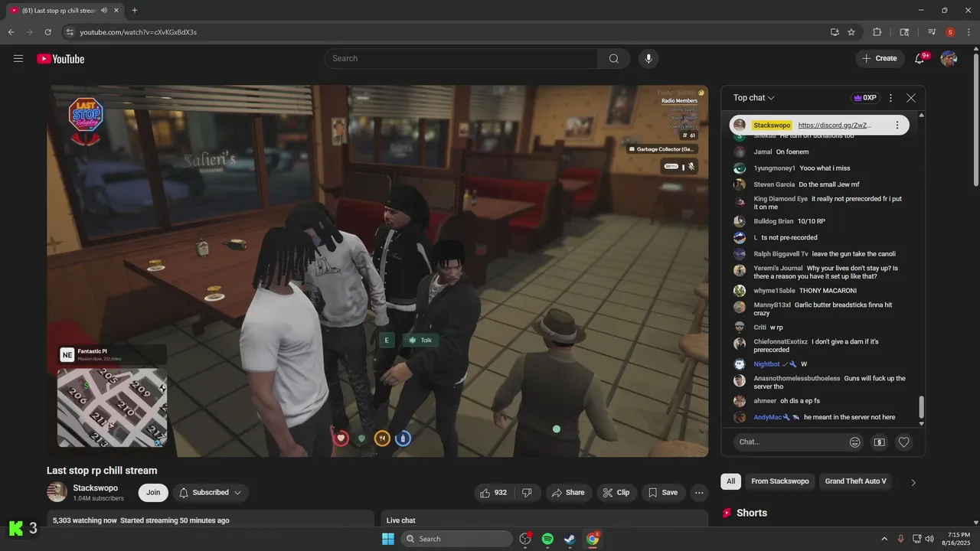Show more filter chips with the right chevron
980x551 pixels.
click(913, 482)
